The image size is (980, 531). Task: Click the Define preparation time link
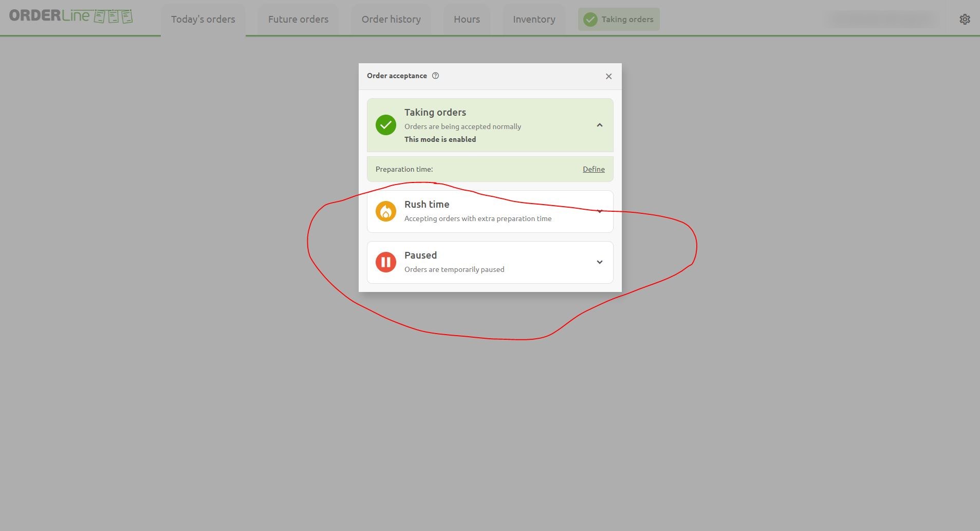click(594, 169)
